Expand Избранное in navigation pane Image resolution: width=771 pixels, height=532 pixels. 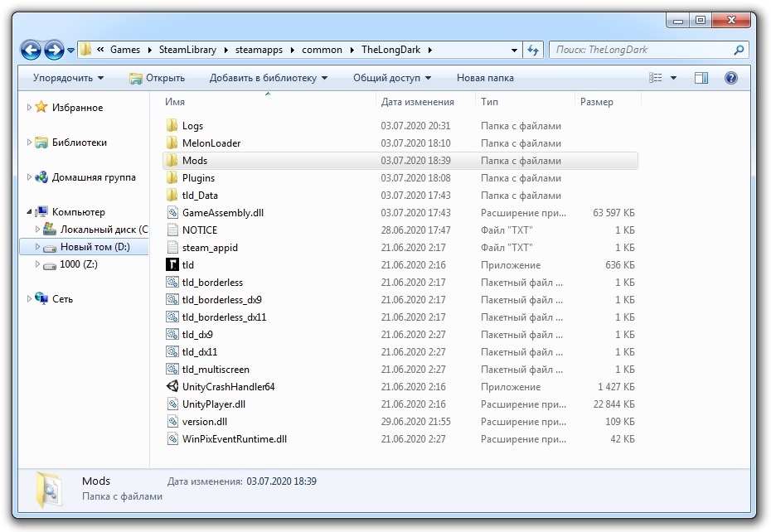tap(29, 107)
